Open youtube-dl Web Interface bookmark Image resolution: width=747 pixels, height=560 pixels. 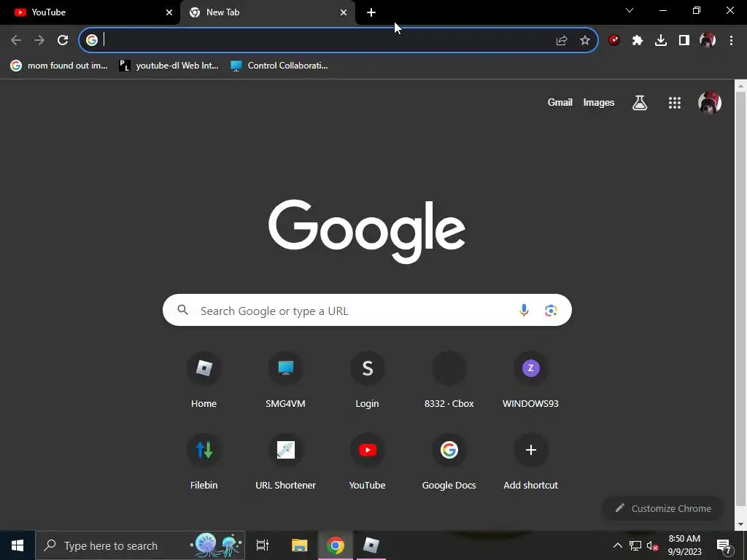pyautogui.click(x=169, y=66)
